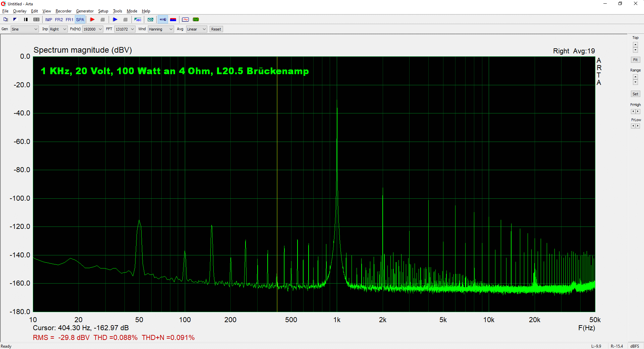The width and height of the screenshot is (644, 349).
Task: Click the table grid icon in toolbar
Action: pos(37,19)
